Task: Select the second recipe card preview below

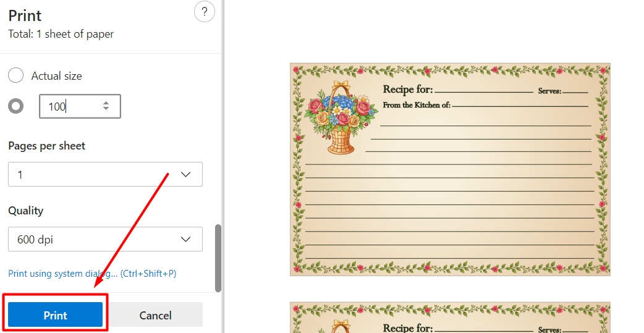Action: pos(450,318)
